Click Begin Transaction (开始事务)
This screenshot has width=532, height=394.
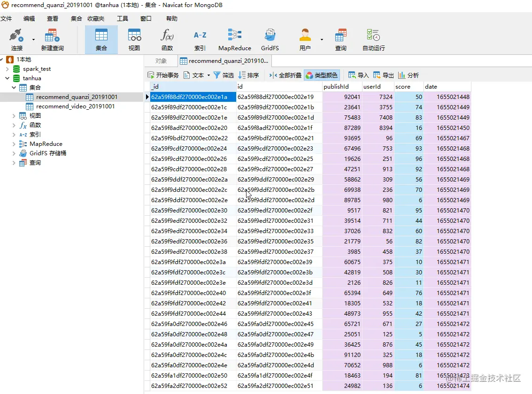163,75
